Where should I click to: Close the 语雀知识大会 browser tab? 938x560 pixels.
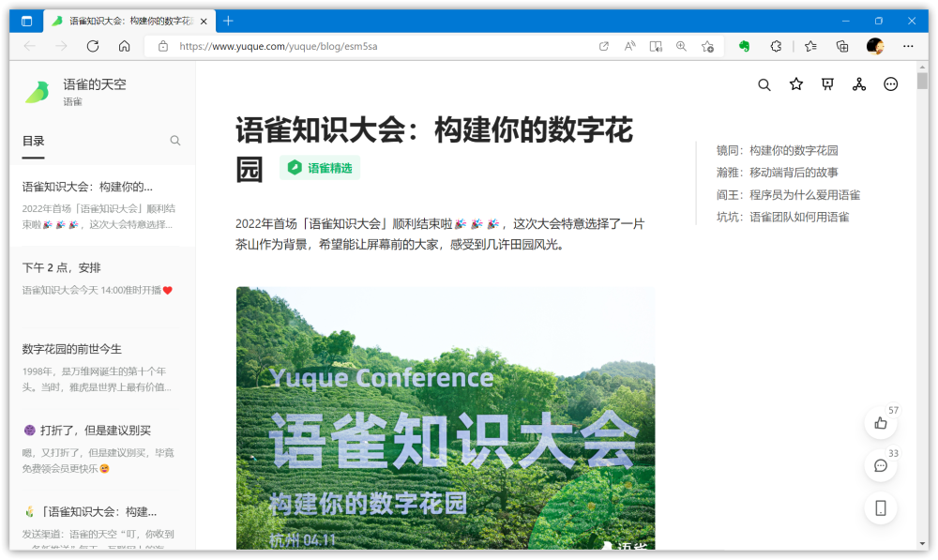click(x=204, y=21)
